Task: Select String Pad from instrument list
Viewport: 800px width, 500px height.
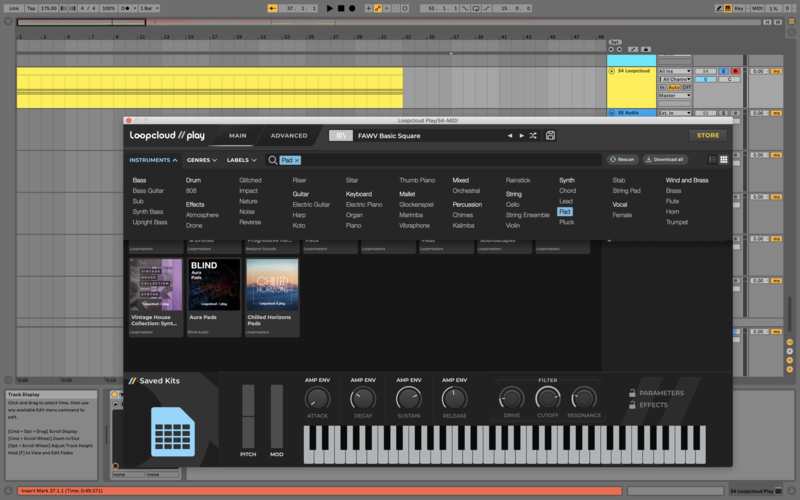Action: click(x=626, y=190)
